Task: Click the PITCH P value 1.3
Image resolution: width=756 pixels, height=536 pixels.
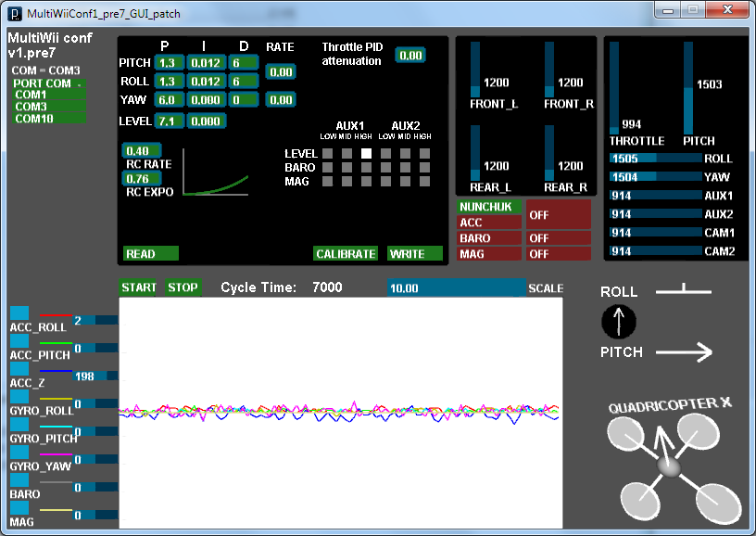Action: coord(170,63)
